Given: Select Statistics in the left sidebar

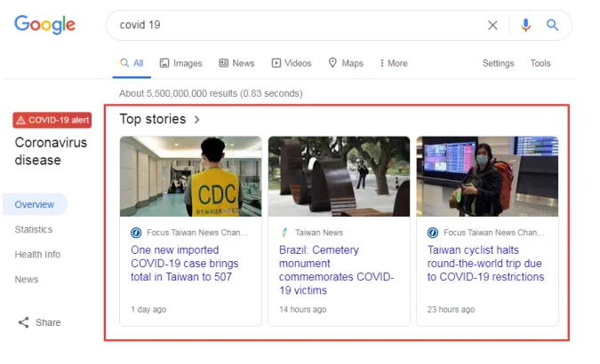Looking at the screenshot, I should tap(33, 229).
